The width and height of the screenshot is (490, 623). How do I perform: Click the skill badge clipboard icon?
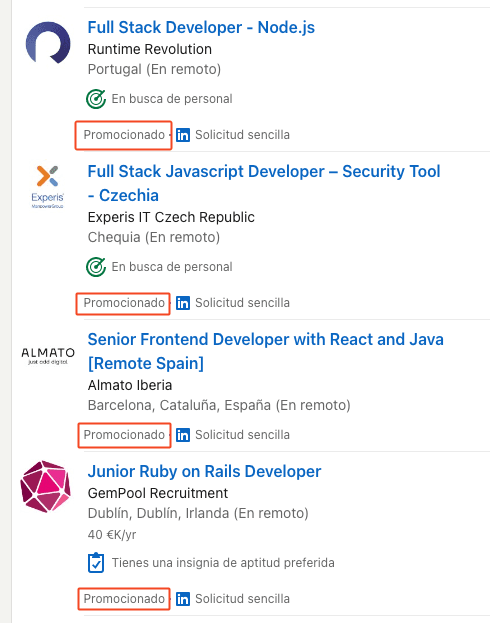pos(96,563)
